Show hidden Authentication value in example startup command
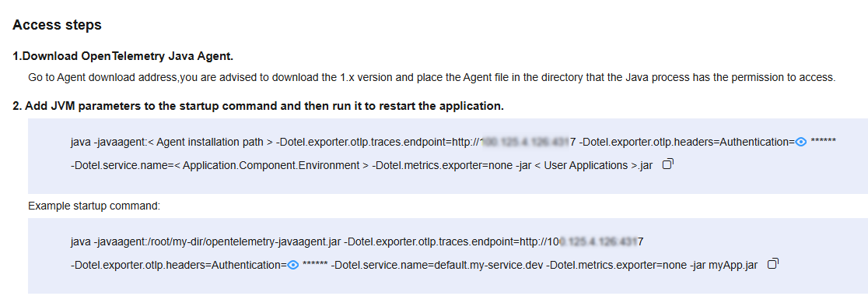 [x=293, y=265]
